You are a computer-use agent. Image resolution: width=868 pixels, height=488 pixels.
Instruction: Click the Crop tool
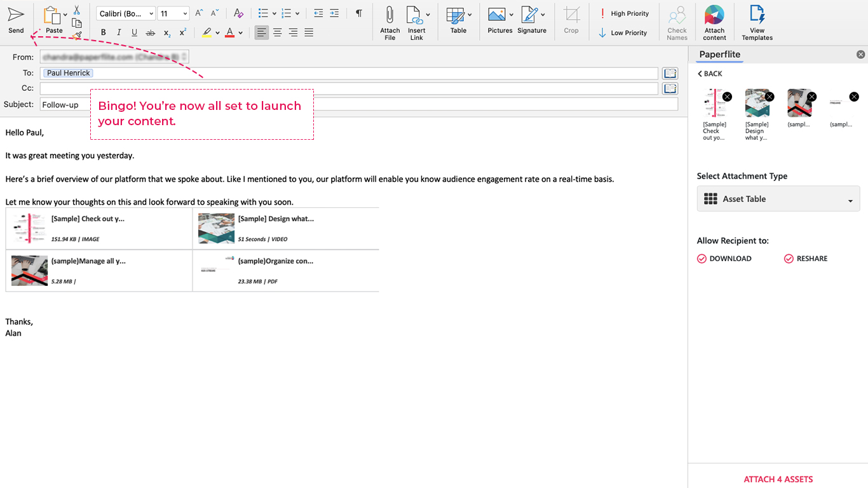click(x=571, y=20)
